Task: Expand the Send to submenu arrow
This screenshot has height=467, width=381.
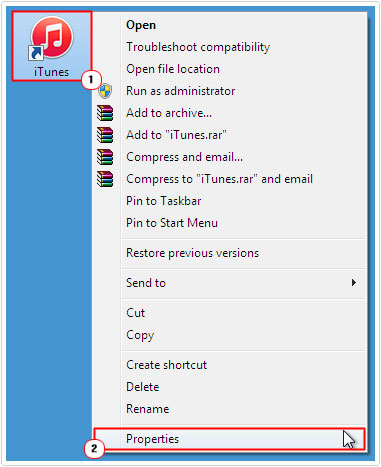Action: [354, 283]
